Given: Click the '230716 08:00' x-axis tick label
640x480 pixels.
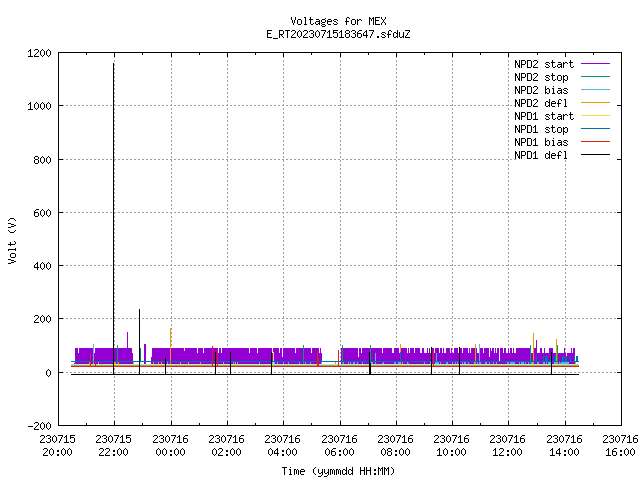Looking at the screenshot, I should tap(395, 446).
